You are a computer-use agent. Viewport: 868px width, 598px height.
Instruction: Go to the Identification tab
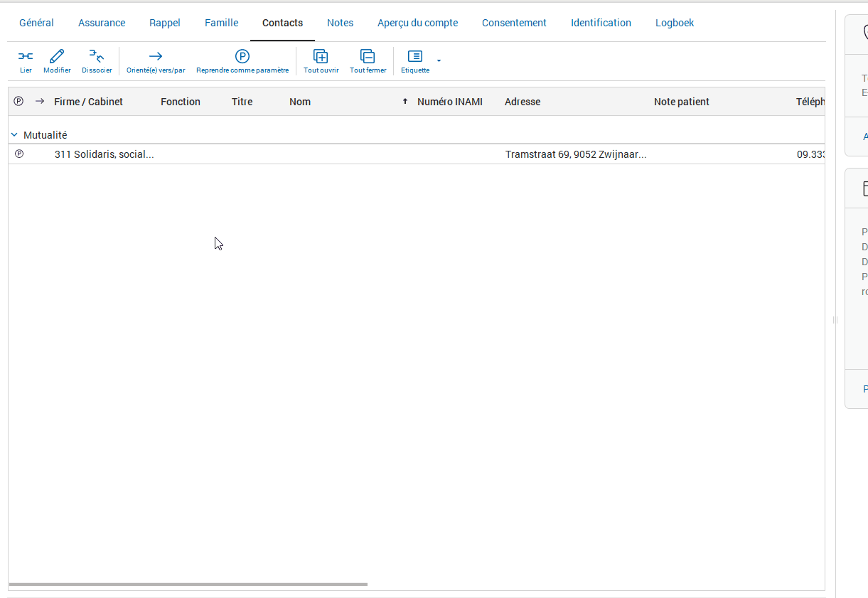pyautogui.click(x=601, y=23)
